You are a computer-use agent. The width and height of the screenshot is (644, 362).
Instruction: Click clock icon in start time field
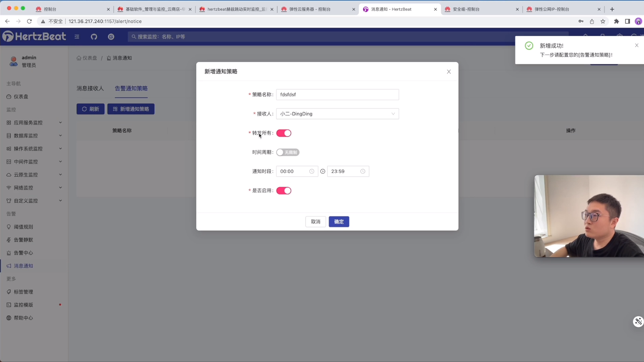pos(312,171)
